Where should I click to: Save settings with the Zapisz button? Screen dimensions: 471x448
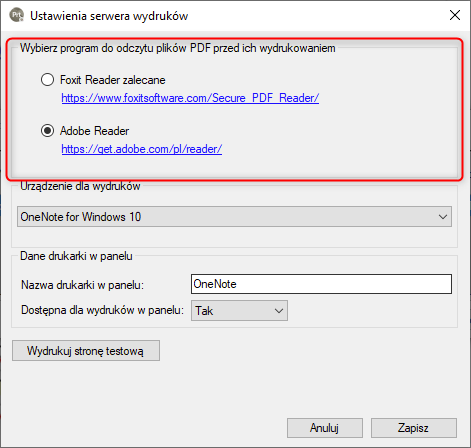pos(414,428)
